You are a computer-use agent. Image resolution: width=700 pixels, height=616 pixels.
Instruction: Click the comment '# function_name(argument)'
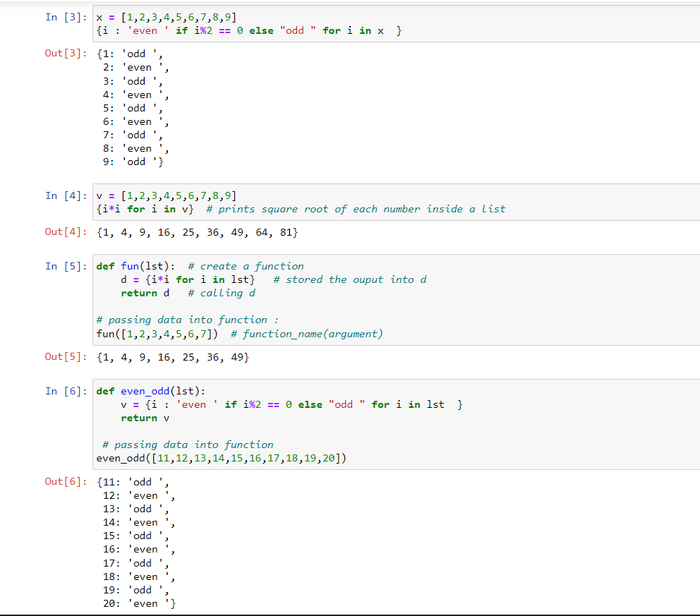pyautogui.click(x=307, y=334)
